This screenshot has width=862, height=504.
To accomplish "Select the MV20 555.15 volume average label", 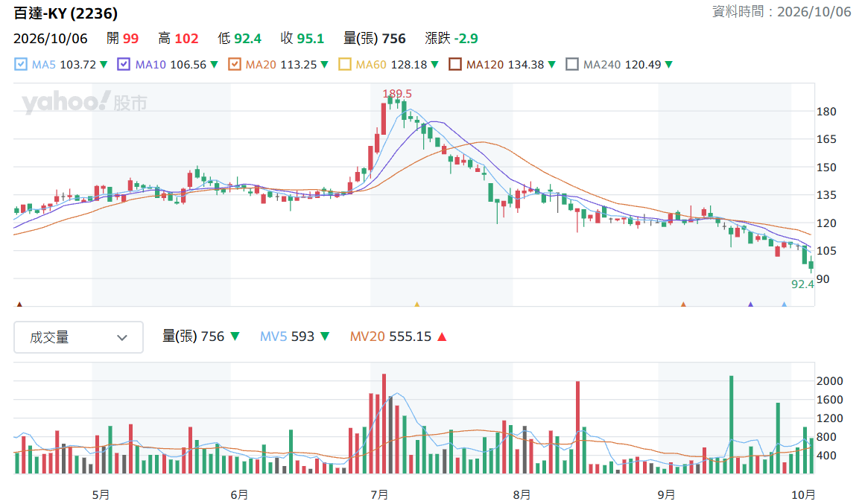I will pos(391,336).
